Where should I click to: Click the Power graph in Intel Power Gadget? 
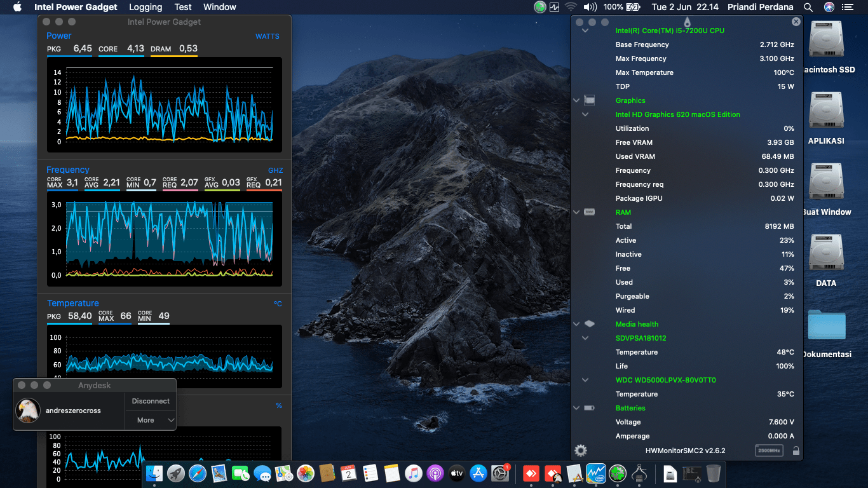point(164,104)
